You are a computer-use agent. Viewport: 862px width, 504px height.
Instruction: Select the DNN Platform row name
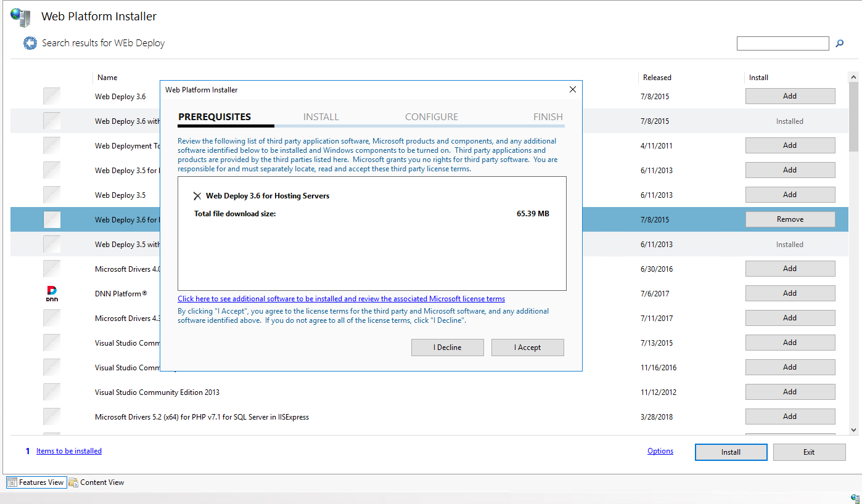point(121,294)
